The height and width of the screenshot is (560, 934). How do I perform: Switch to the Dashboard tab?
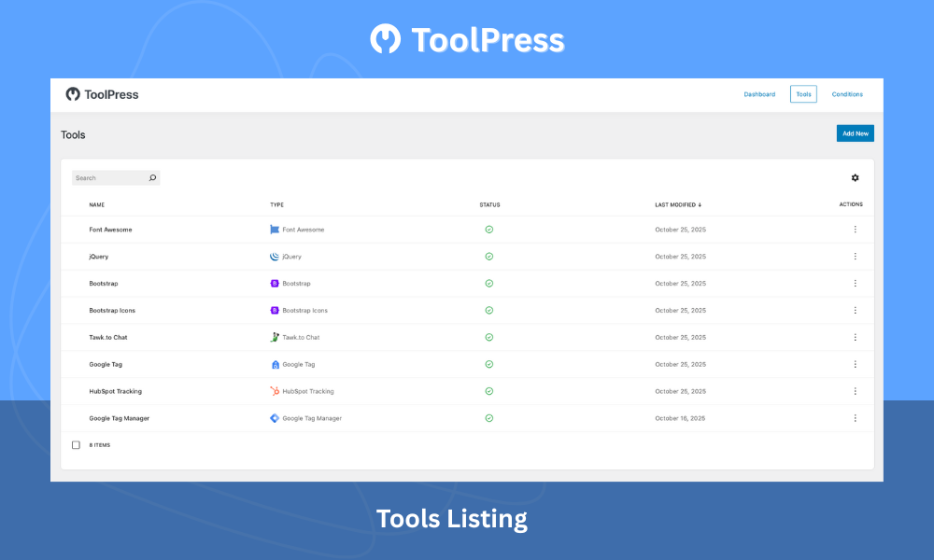tap(759, 94)
